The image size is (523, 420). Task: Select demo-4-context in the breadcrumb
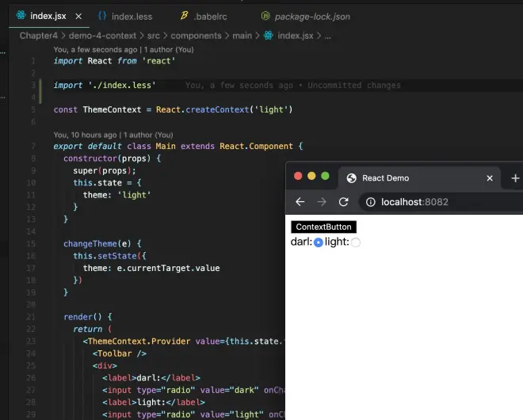tap(102, 36)
